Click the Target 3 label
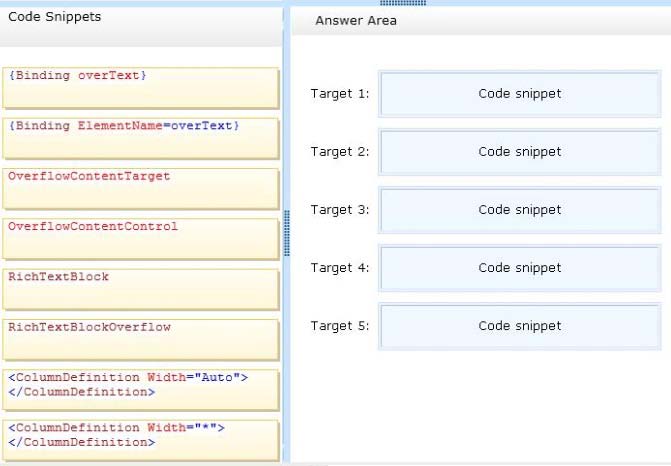This screenshot has width=671, height=466. click(340, 210)
